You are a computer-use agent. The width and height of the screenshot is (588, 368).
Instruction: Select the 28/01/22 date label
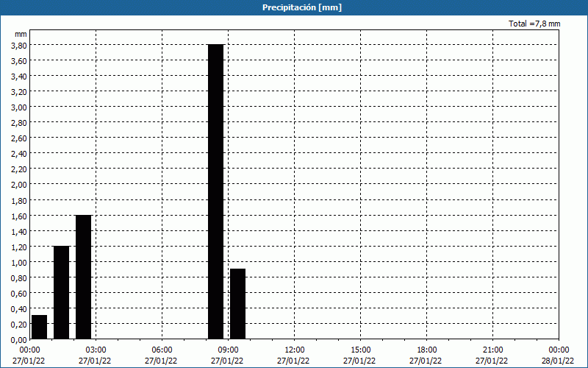[558, 361]
